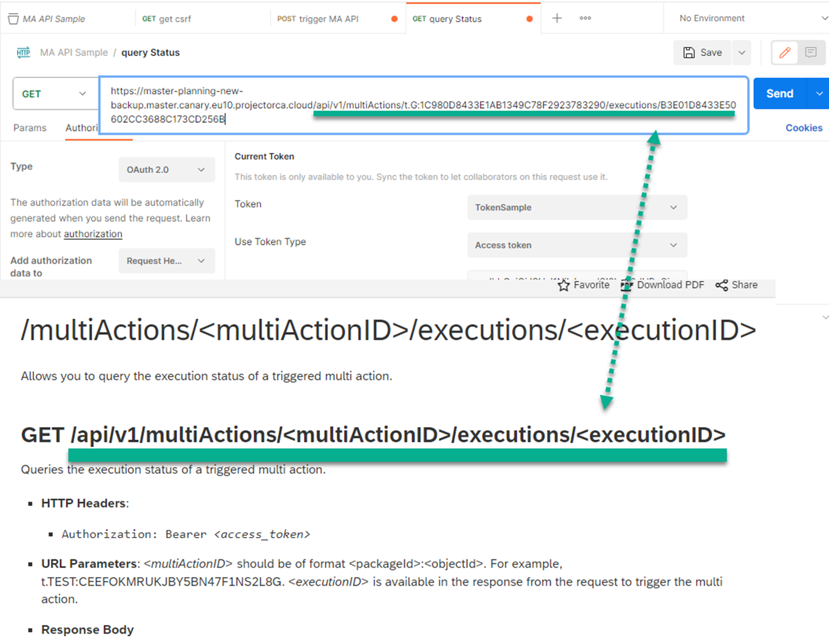This screenshot has width=829, height=644.
Task: Select the Authorization tab
Action: click(82, 128)
